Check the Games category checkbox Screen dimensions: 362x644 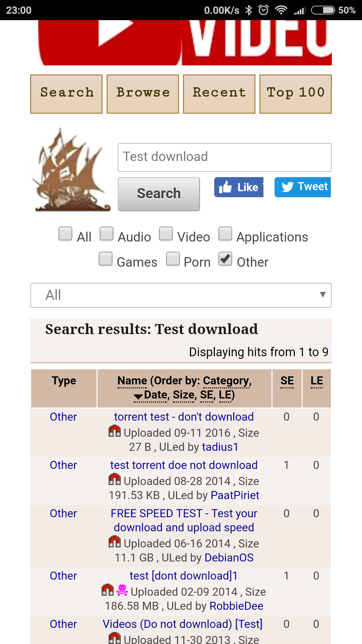[106, 259]
